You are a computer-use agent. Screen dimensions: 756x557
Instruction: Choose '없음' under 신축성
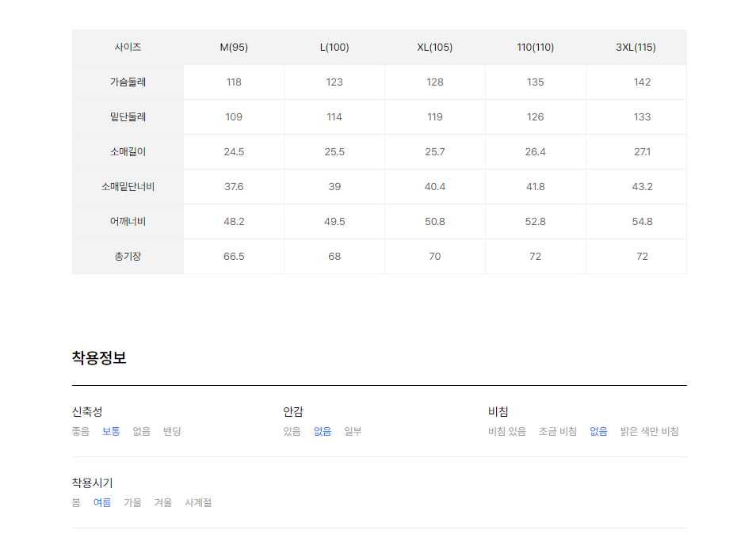tap(141, 431)
